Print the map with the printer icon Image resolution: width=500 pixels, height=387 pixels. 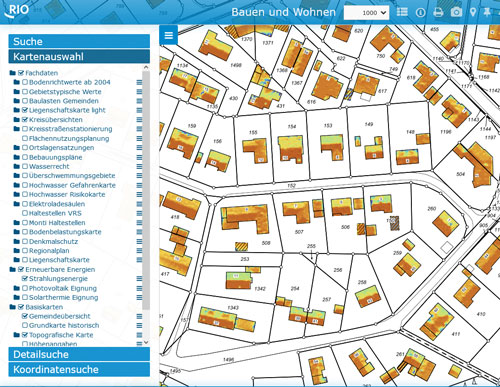point(438,13)
